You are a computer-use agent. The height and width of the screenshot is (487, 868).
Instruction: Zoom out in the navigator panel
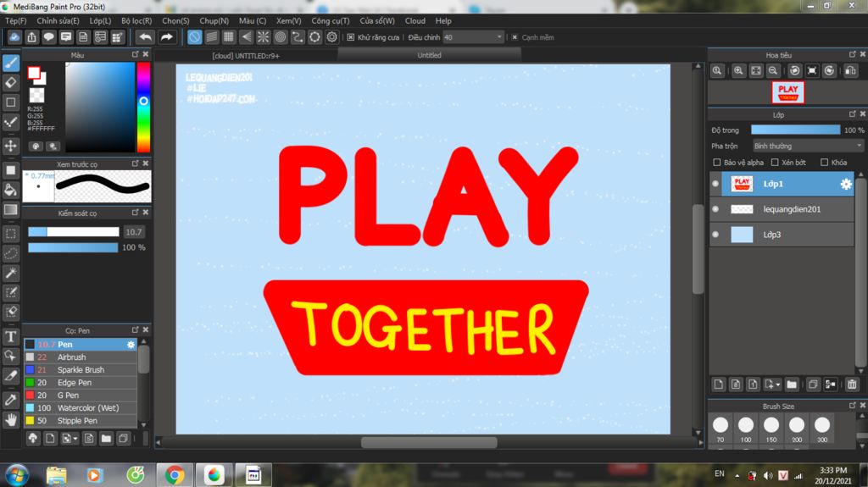pyautogui.click(x=773, y=71)
